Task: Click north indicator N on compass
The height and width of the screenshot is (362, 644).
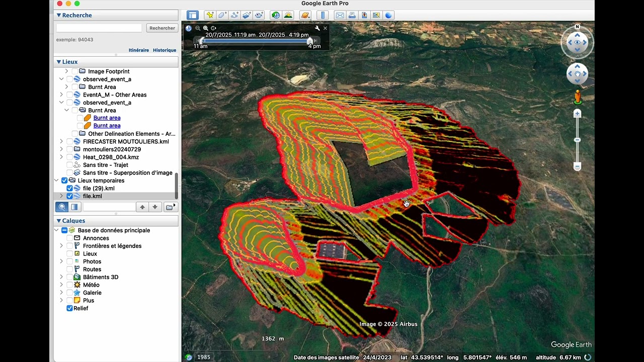Action: pyautogui.click(x=578, y=27)
